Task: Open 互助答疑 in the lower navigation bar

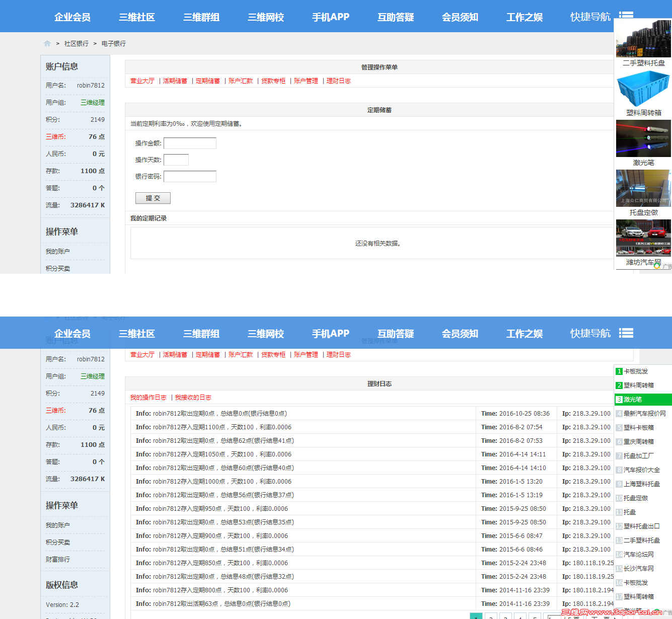Action: 396,334
